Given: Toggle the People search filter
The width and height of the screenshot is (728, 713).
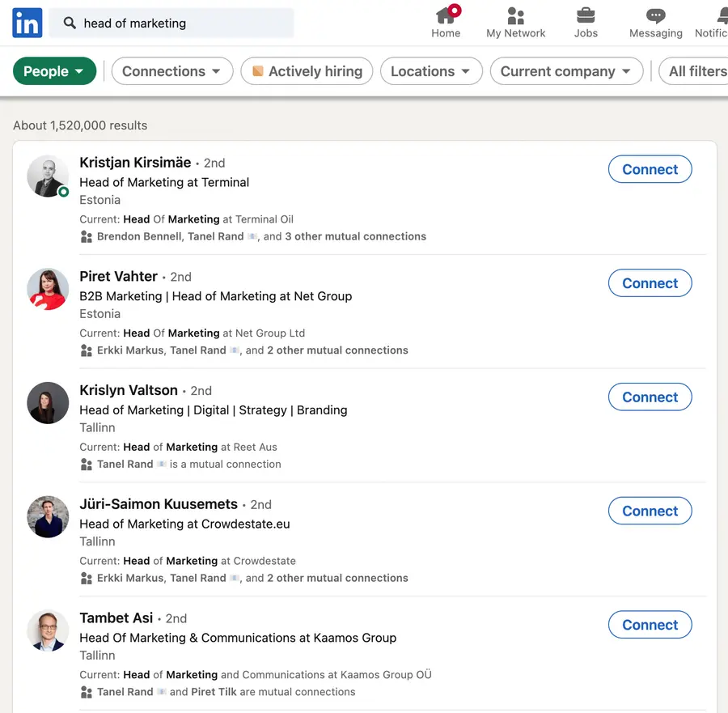Looking at the screenshot, I should 53,71.
